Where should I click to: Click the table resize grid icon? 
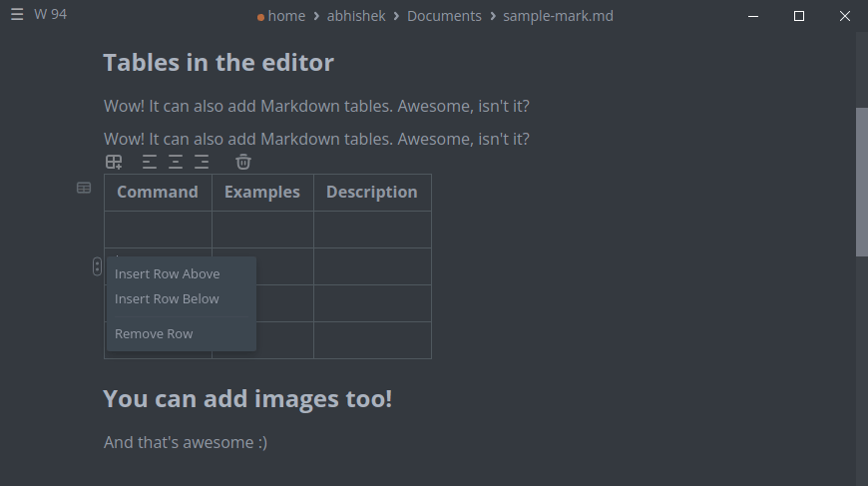coord(114,162)
